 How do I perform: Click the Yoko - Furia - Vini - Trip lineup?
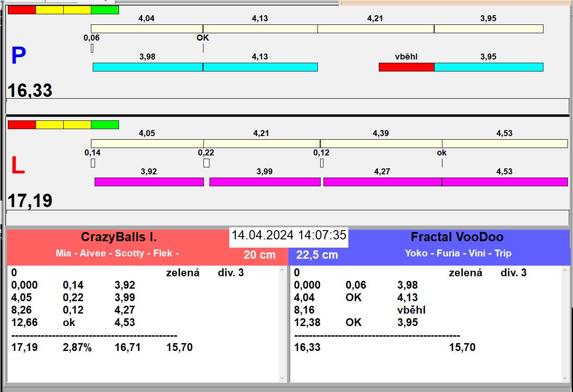click(x=458, y=253)
